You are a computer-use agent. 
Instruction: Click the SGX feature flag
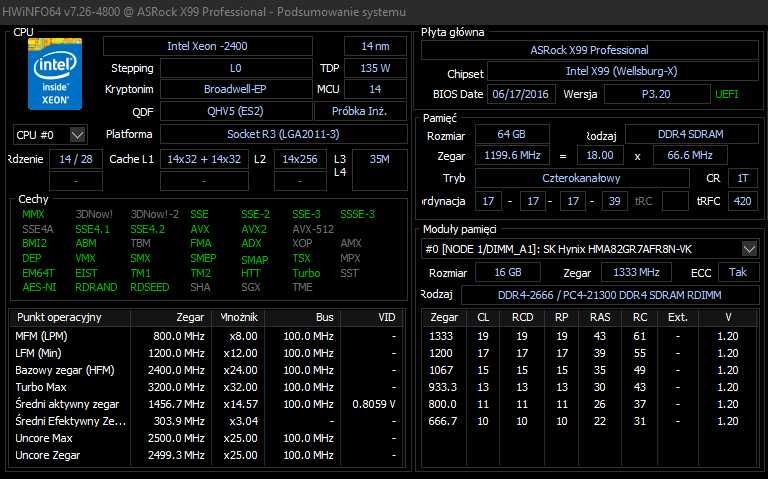[251, 287]
